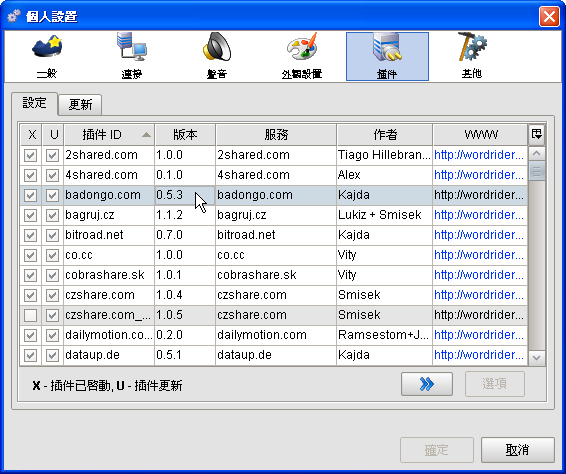
Task: Select the cobrashare.sk service cell
Action: pos(276,275)
